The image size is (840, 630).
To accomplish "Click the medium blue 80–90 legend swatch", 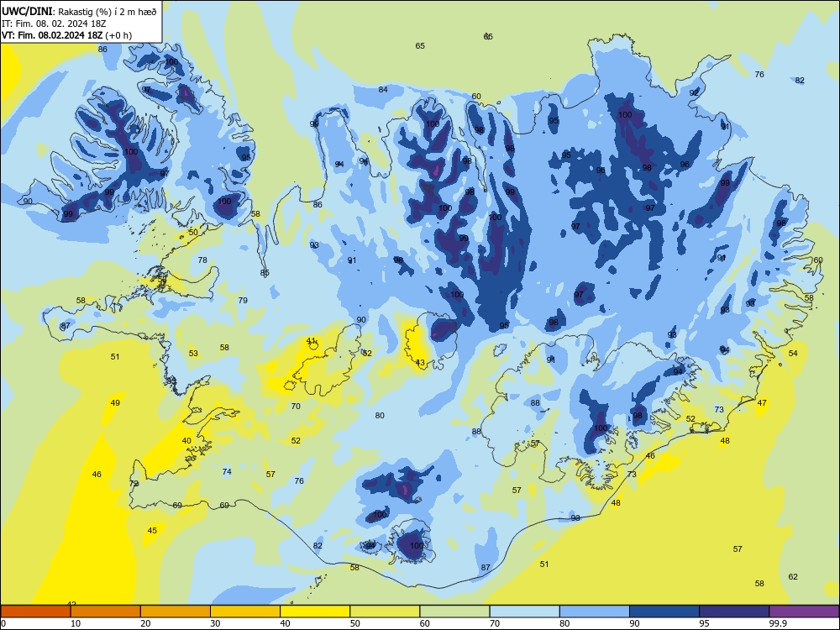I will pos(595,612).
